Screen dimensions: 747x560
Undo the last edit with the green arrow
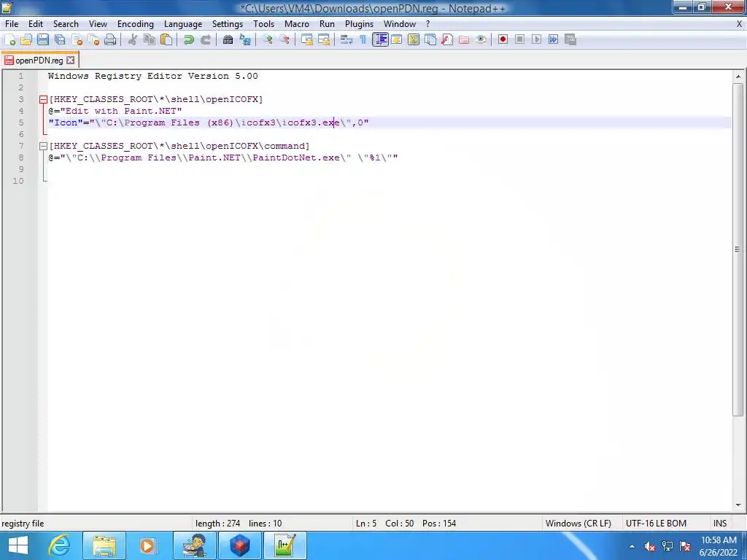point(189,39)
